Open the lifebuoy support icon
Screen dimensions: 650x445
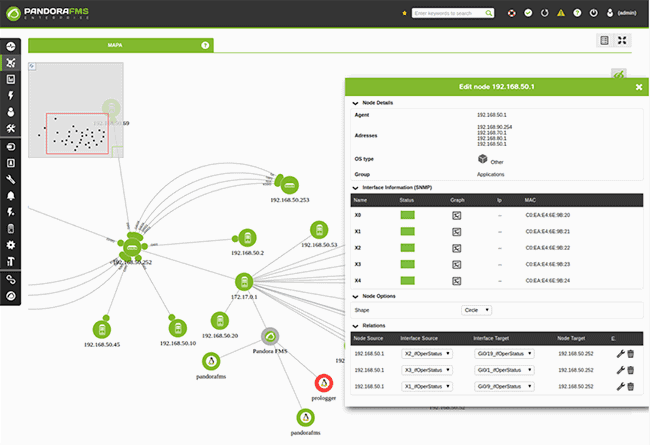pos(512,13)
